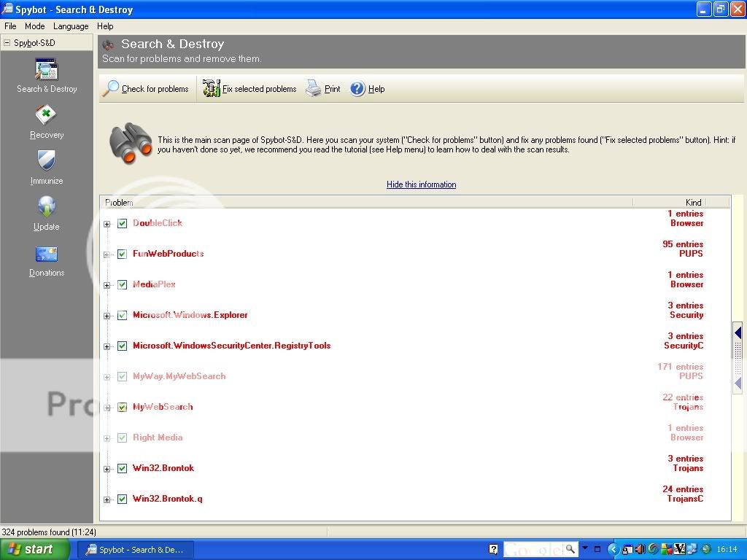
Task: Open the Immunize shield icon
Action: tap(46, 160)
